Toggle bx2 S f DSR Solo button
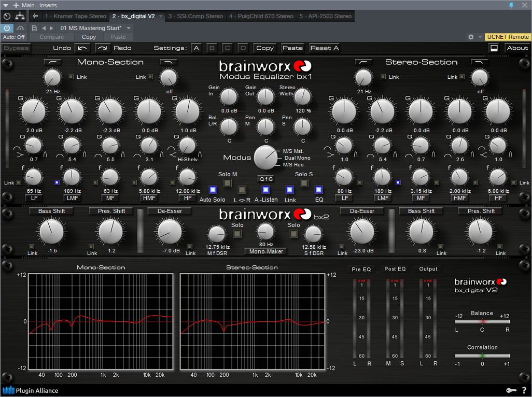This screenshot has width=532, height=397. pyautogui.click(x=294, y=234)
